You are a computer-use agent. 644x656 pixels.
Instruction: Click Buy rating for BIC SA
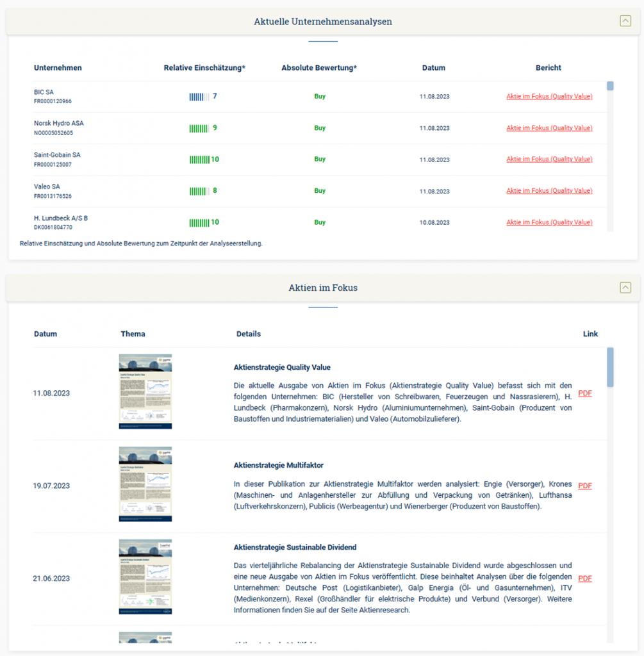(320, 96)
